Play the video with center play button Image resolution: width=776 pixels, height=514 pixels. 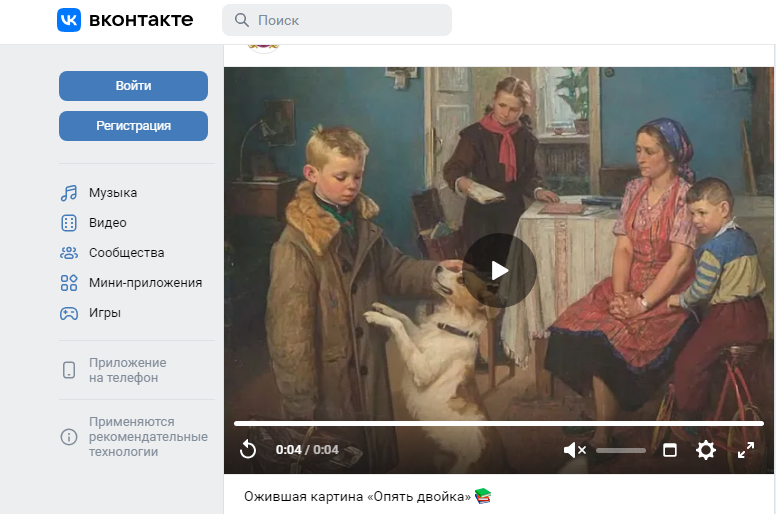pos(499,270)
